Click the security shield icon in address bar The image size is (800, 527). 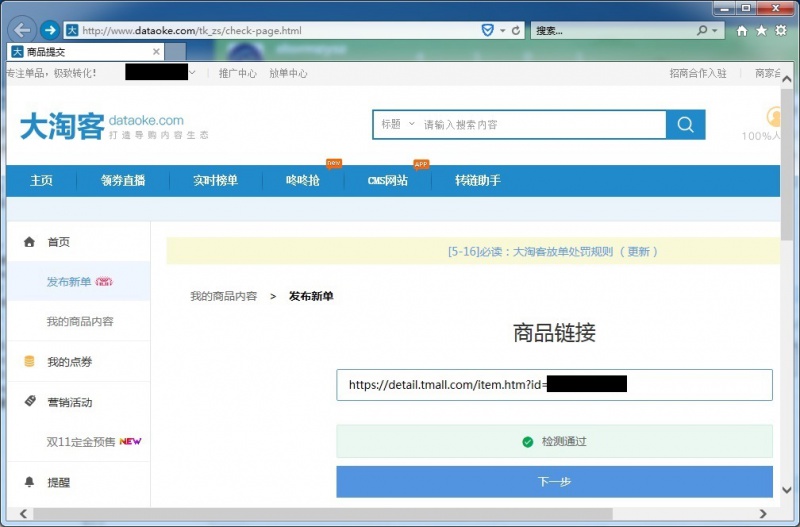pos(488,31)
